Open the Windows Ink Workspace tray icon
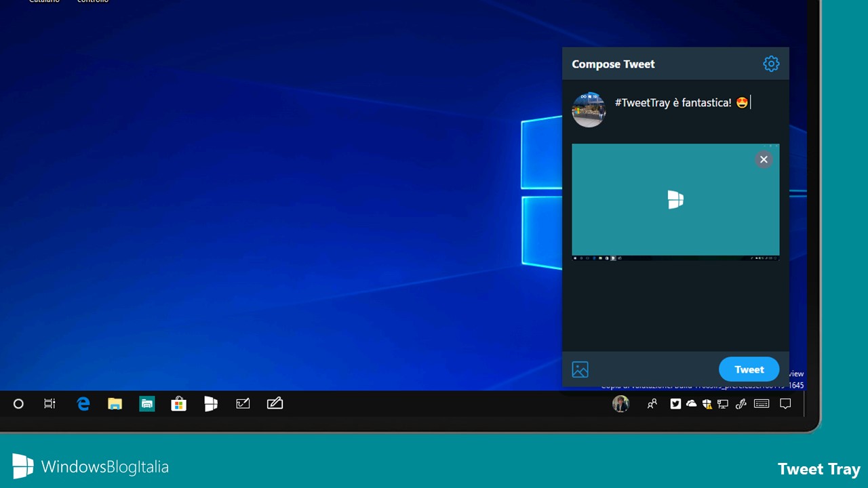Viewport: 868px width, 488px height. tap(741, 404)
